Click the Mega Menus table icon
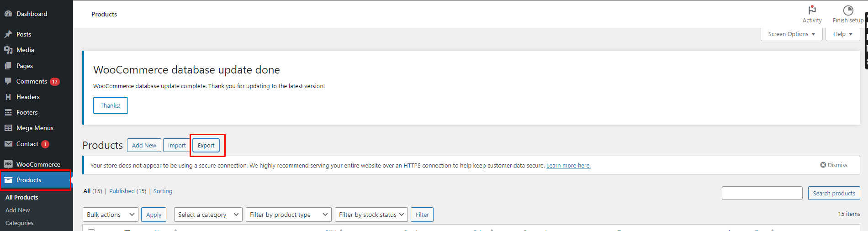Viewport: 868px width, 231px height. tap(8, 128)
